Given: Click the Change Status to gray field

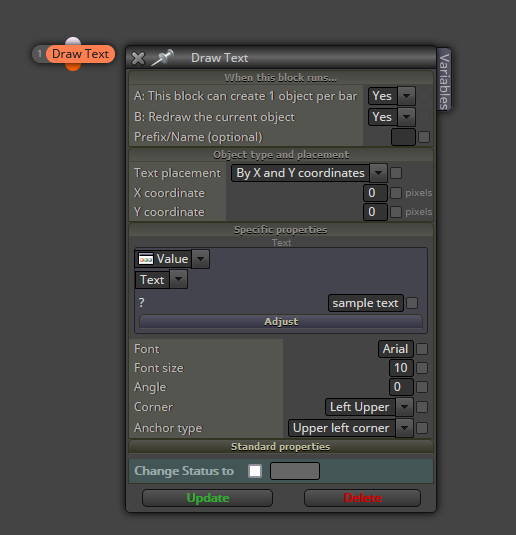Looking at the screenshot, I should [x=295, y=471].
